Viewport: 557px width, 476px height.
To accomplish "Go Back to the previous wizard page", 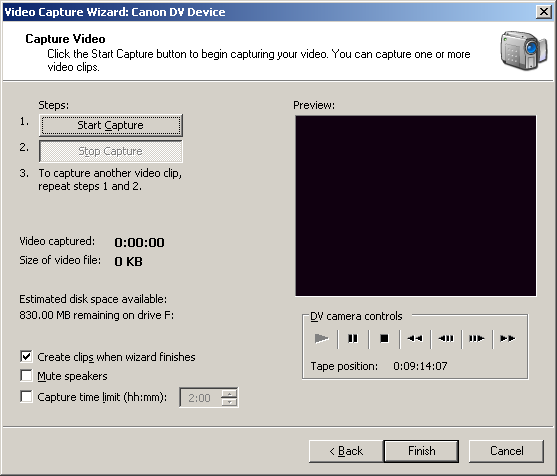I will point(346,451).
